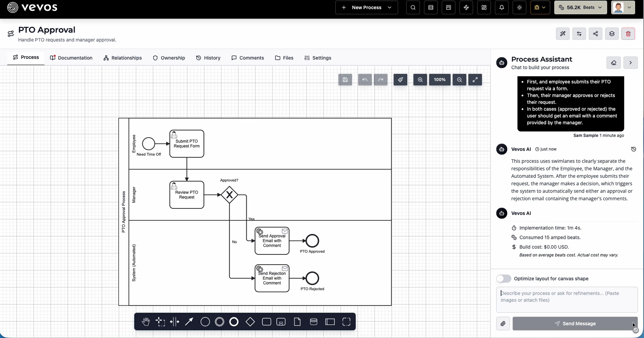The height and width of the screenshot is (338, 644).
Task: Select the Review PTO Request task
Action: point(187,195)
